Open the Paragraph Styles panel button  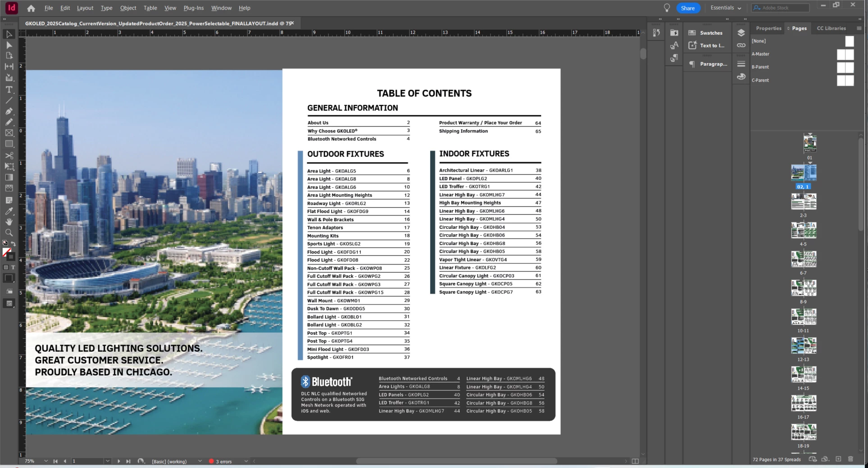coord(708,64)
